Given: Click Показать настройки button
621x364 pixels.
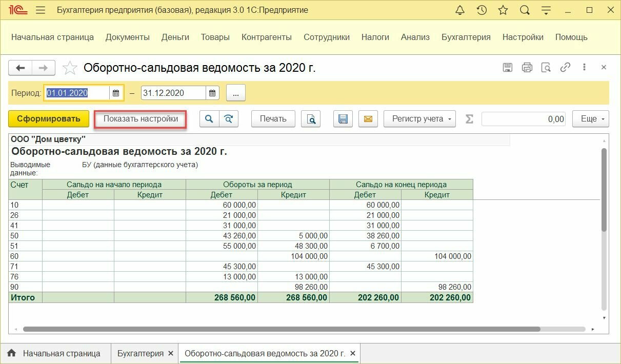Looking at the screenshot, I should coord(141,119).
